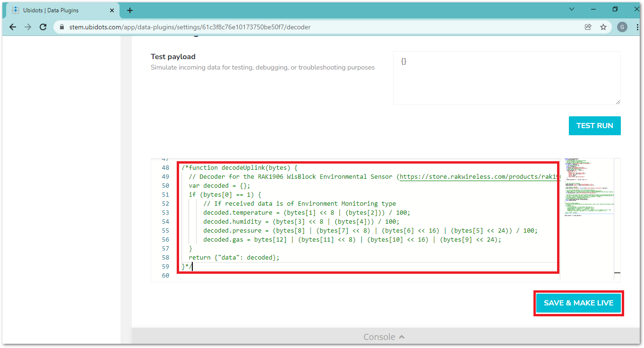Click the Test payload resize handle

coord(618,102)
